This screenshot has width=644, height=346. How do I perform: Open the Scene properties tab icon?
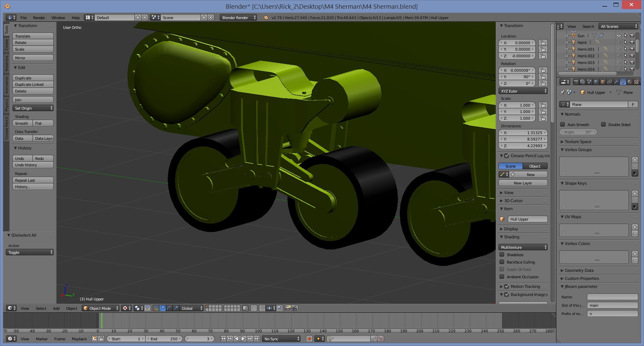(589, 82)
